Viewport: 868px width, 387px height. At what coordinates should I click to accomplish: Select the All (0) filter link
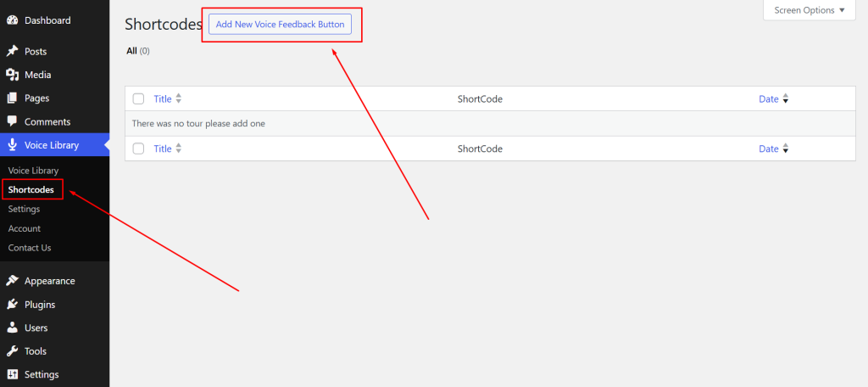pos(137,51)
